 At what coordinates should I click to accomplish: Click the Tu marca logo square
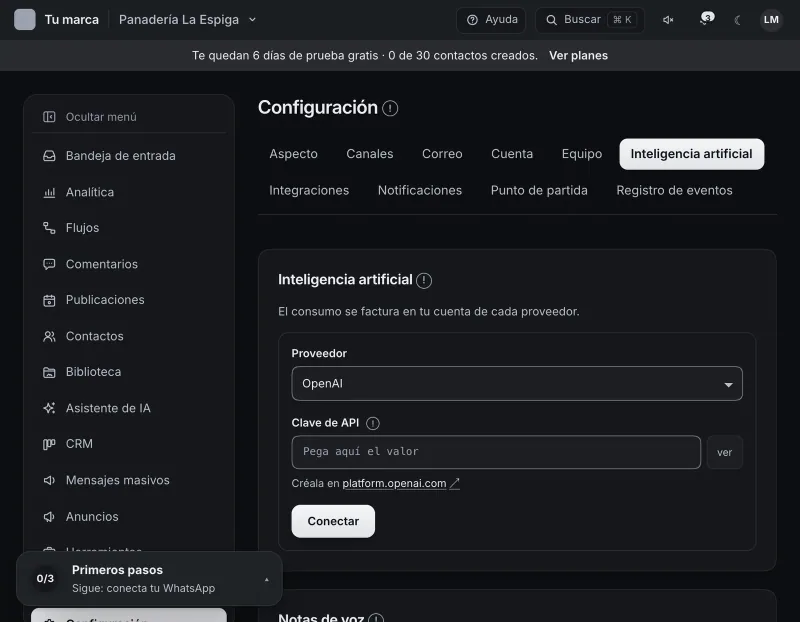tap(24, 20)
